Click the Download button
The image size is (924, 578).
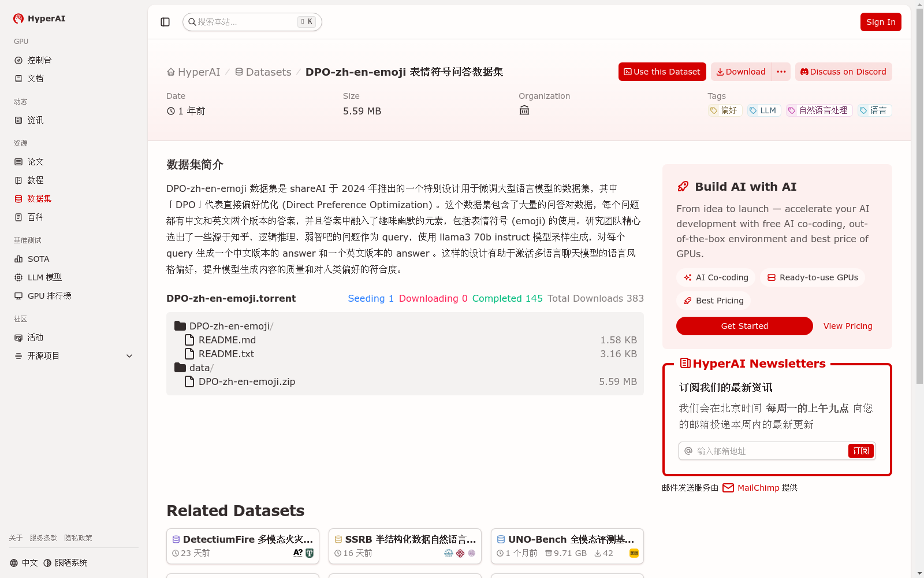click(741, 72)
